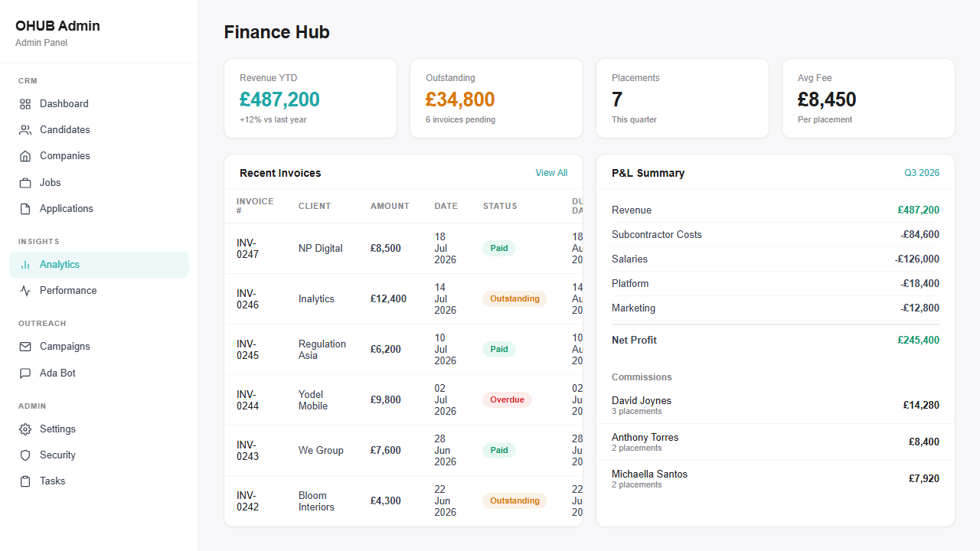Open the Dashboard menu item

coord(99,104)
